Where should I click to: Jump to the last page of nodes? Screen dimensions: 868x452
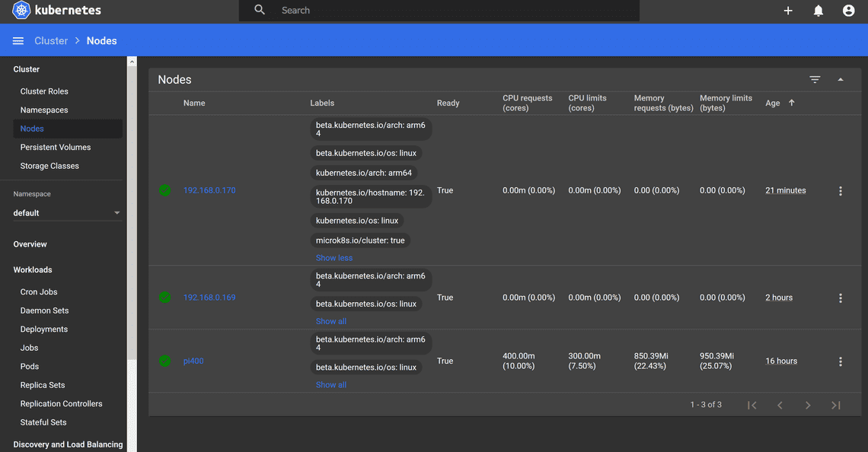tap(835, 406)
